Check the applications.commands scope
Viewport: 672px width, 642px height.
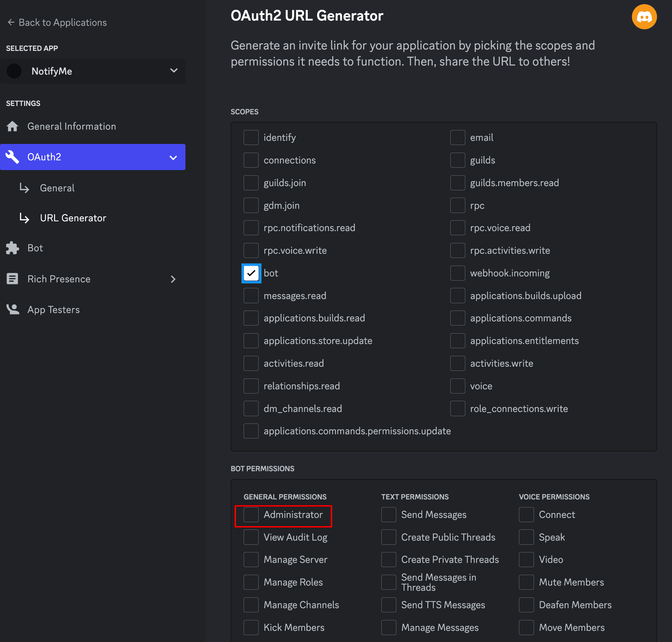coord(457,318)
